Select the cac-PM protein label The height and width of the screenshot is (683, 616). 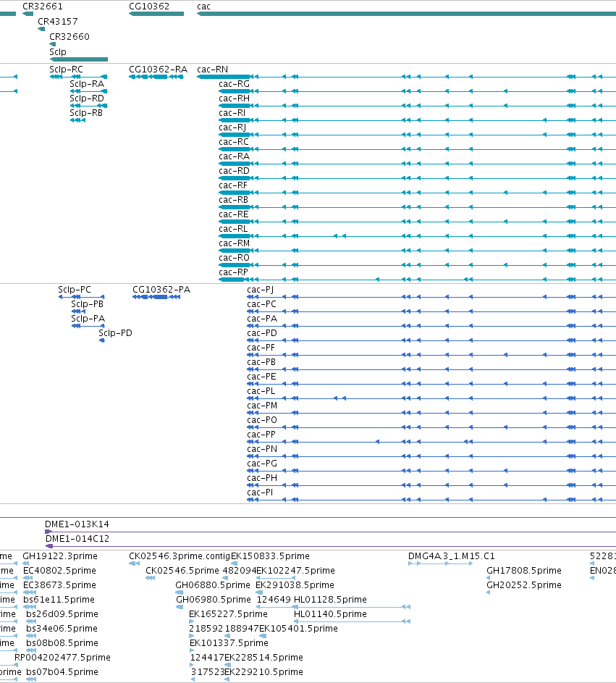(262, 405)
